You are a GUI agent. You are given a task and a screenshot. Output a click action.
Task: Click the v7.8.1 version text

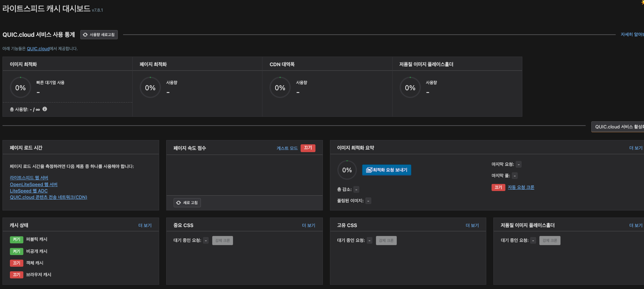coord(98,10)
